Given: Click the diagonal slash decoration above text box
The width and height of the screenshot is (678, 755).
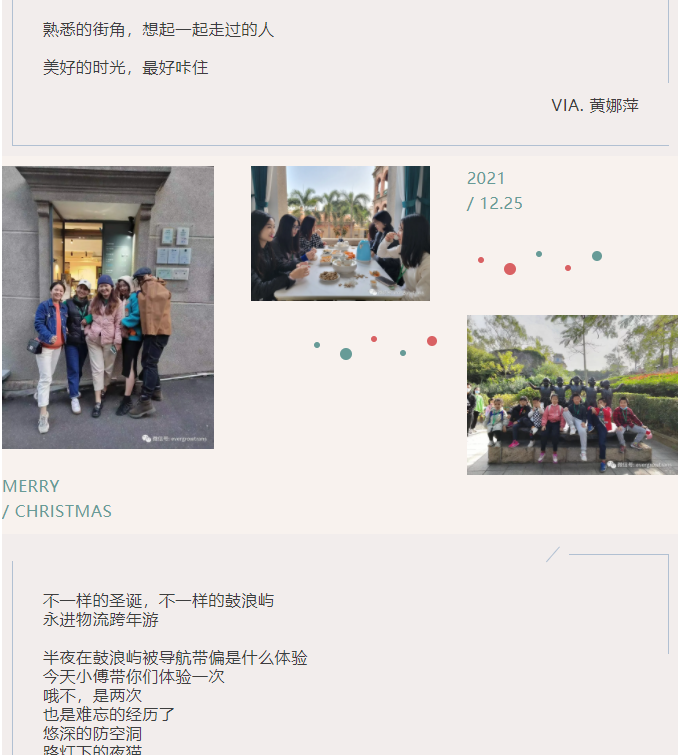Looking at the screenshot, I should click(553, 554).
